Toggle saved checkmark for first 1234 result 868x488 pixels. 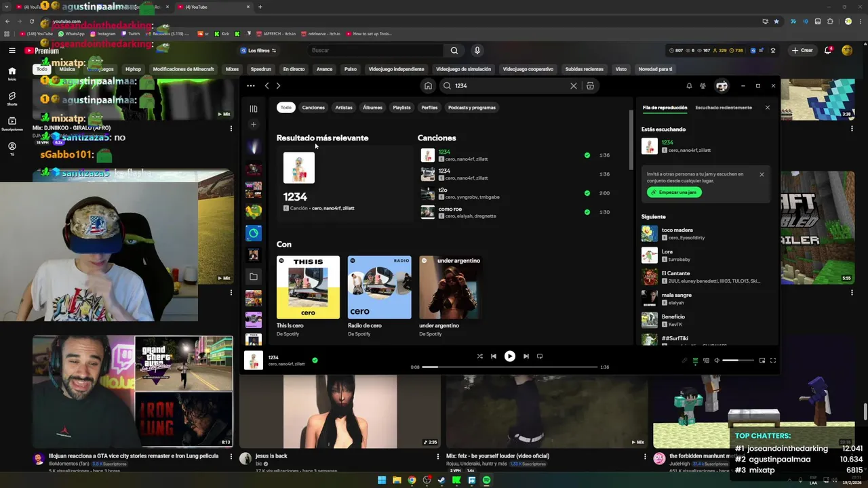pyautogui.click(x=587, y=155)
